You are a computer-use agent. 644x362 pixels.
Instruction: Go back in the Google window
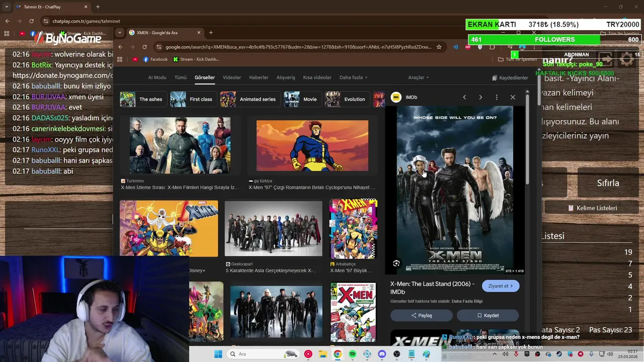120,47
